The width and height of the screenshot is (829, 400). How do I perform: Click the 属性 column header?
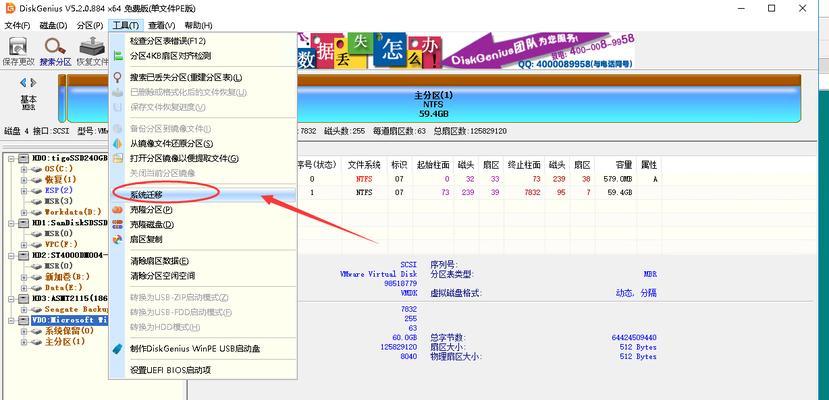tap(649, 165)
